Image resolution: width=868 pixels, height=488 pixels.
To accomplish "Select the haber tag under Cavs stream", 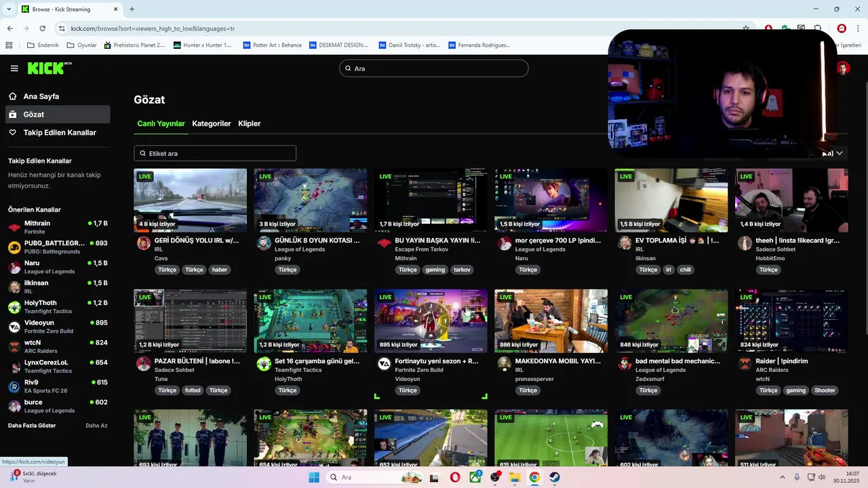I will (220, 270).
